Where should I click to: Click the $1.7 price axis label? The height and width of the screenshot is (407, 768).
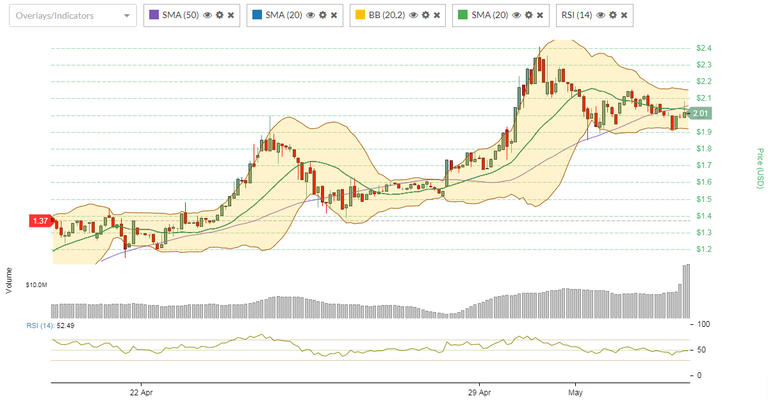point(704,165)
